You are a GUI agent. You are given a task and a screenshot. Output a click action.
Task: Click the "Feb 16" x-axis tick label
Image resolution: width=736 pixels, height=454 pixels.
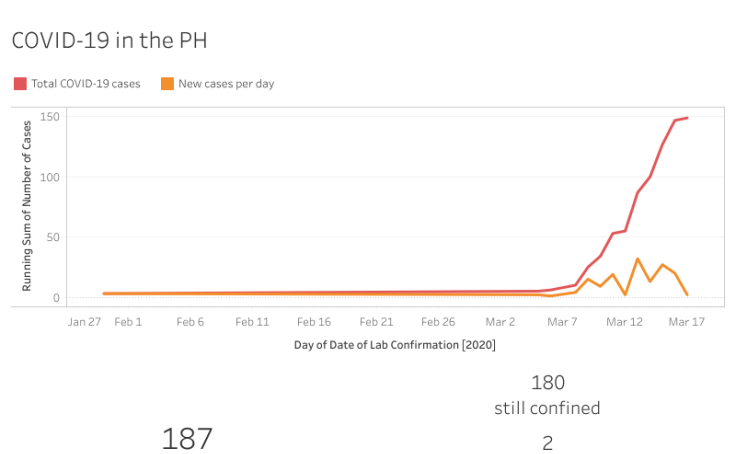coord(314,322)
